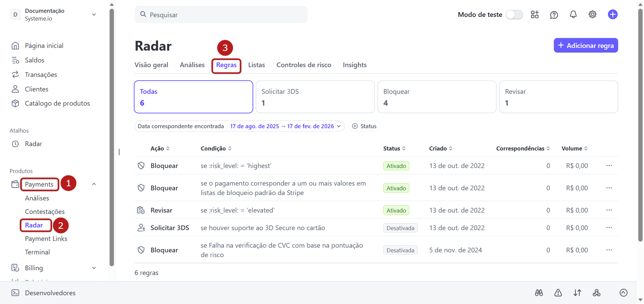Open the binoculars icon in bottom bar
This screenshot has height=304, width=644.
(x=539, y=293)
